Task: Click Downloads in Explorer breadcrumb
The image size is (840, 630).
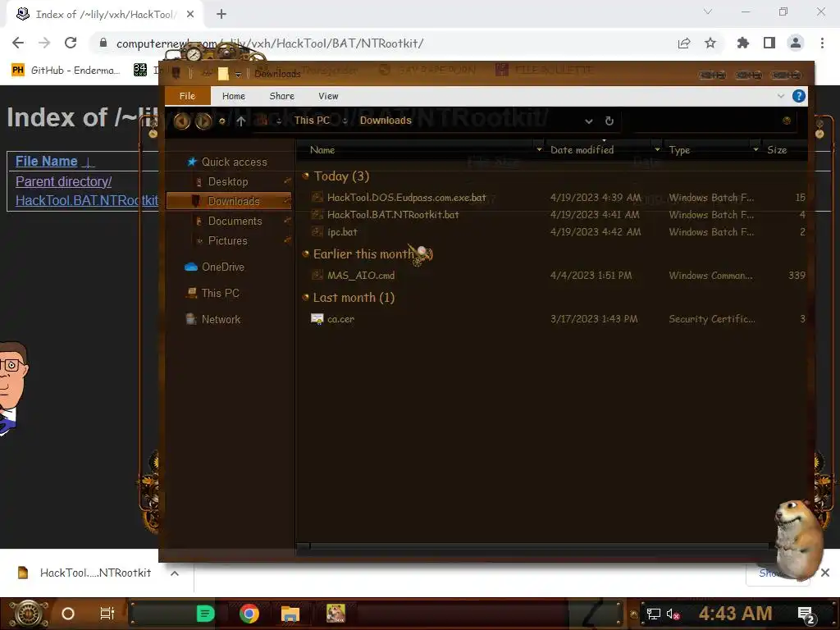Action: pyautogui.click(x=386, y=121)
